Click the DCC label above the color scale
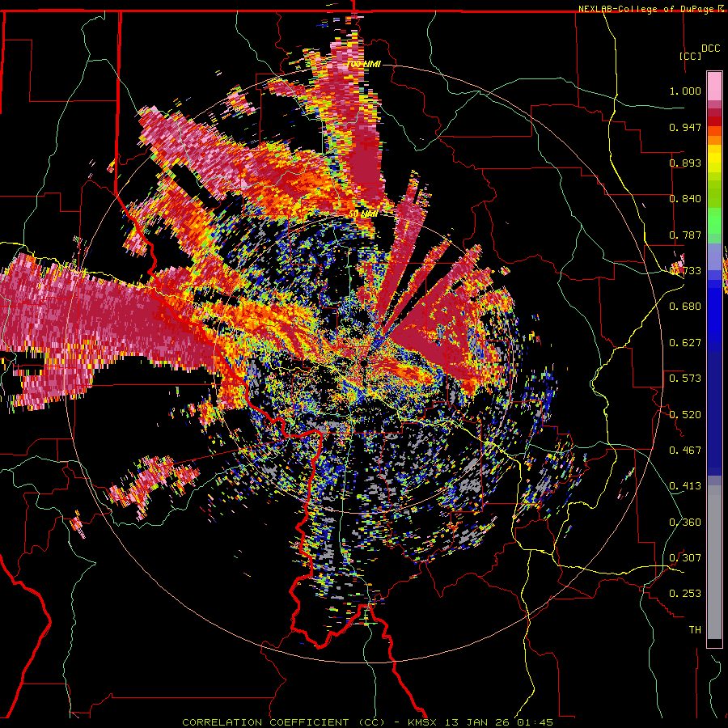728x728 pixels. coord(711,49)
